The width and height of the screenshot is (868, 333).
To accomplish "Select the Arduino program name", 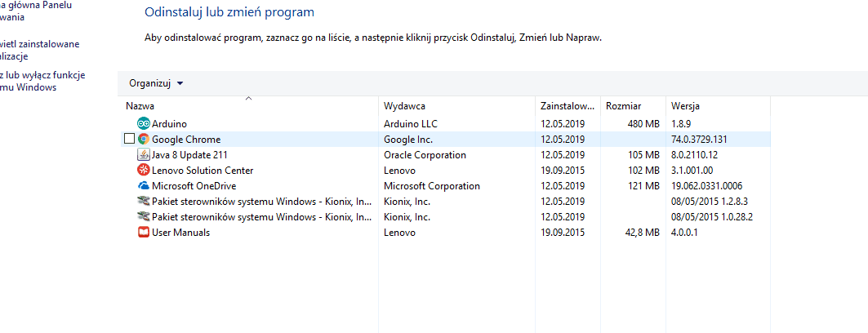I will pos(169,124).
